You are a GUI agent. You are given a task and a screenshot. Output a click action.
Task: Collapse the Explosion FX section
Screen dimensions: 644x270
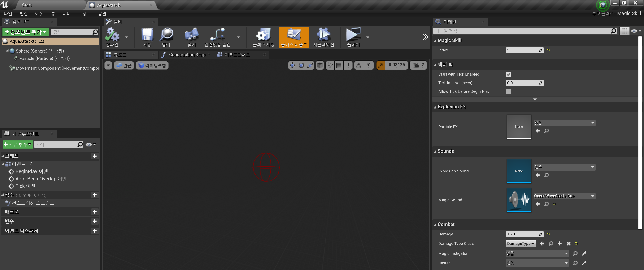coord(435,107)
